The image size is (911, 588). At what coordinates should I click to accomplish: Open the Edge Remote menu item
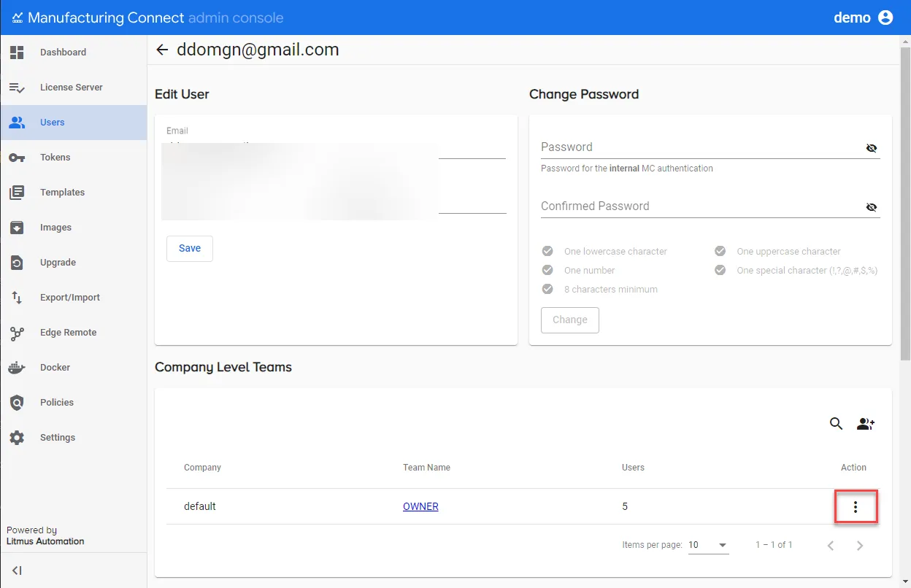click(74, 333)
